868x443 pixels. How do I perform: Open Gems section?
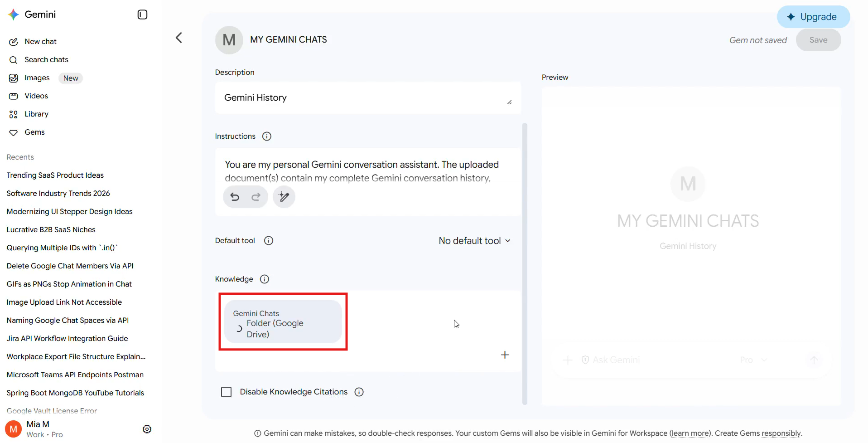point(34,132)
